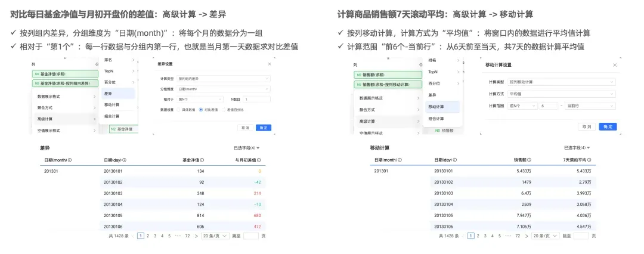Go to page 2 in 差异 table
644x254 pixels.
(x=148, y=236)
